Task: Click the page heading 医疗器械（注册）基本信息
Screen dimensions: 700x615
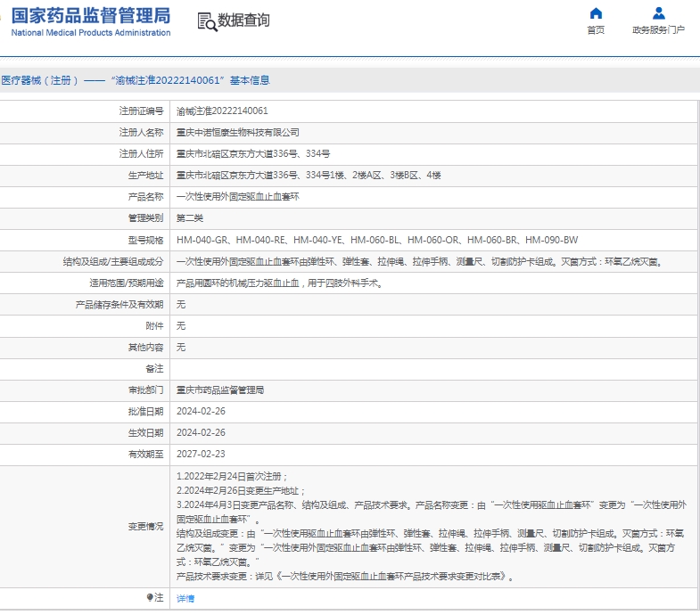Action: [136, 80]
